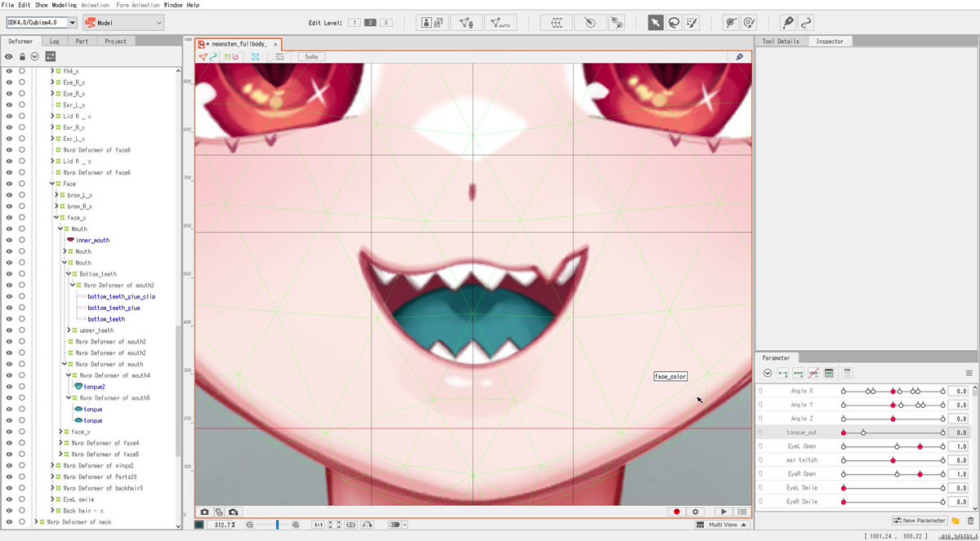Open canvas recording settings gear
The width and height of the screenshot is (980, 541).
(x=696, y=512)
